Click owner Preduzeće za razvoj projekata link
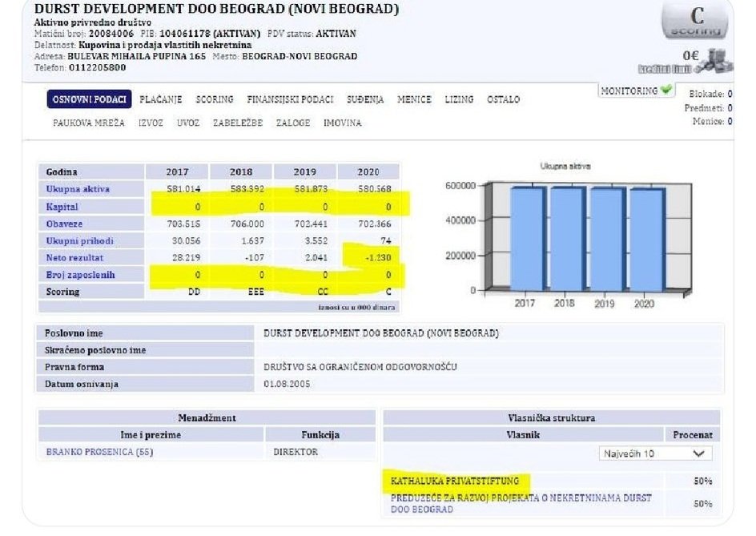 (x=521, y=503)
